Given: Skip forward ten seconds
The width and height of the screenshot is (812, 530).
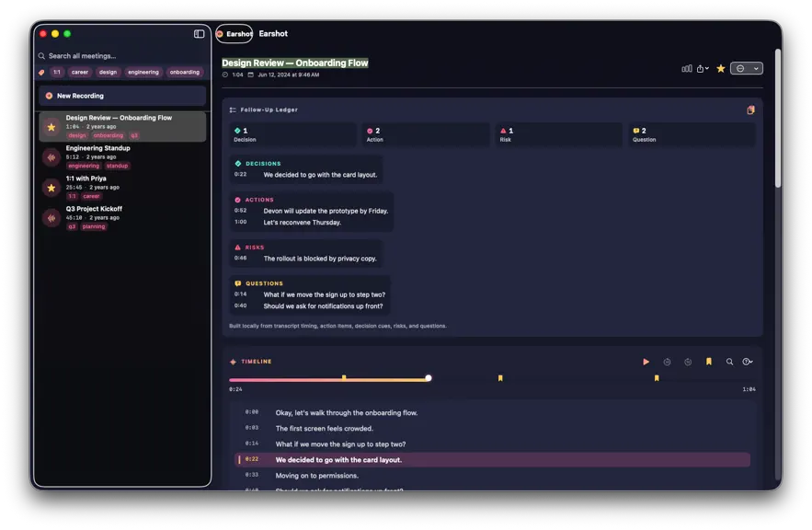Looking at the screenshot, I should coord(688,362).
